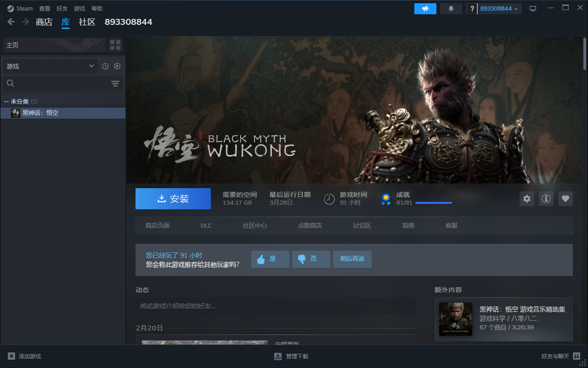
Task: Toggle ready-to-play filter icon
Action: pos(117,66)
